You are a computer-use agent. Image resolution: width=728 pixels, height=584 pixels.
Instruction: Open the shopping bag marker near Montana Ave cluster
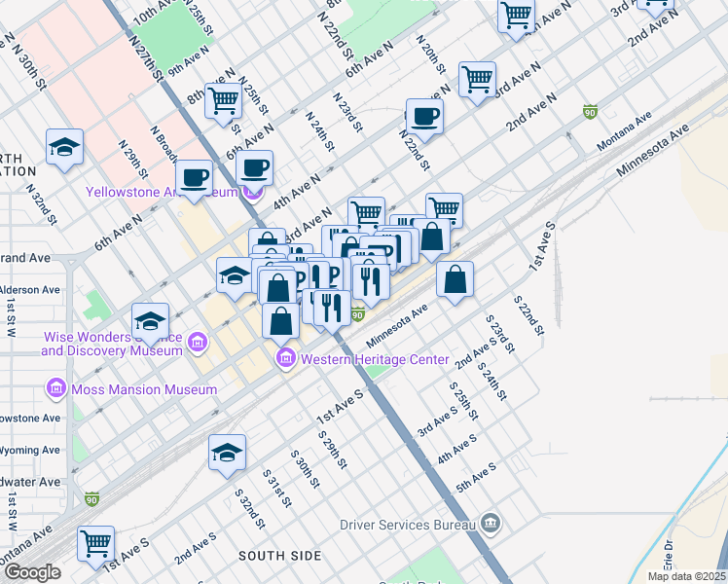coord(432,237)
